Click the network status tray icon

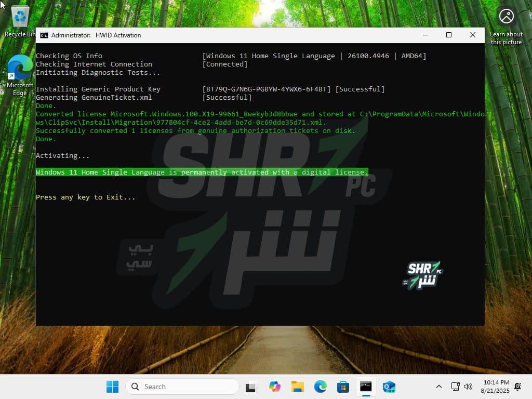[x=455, y=387]
